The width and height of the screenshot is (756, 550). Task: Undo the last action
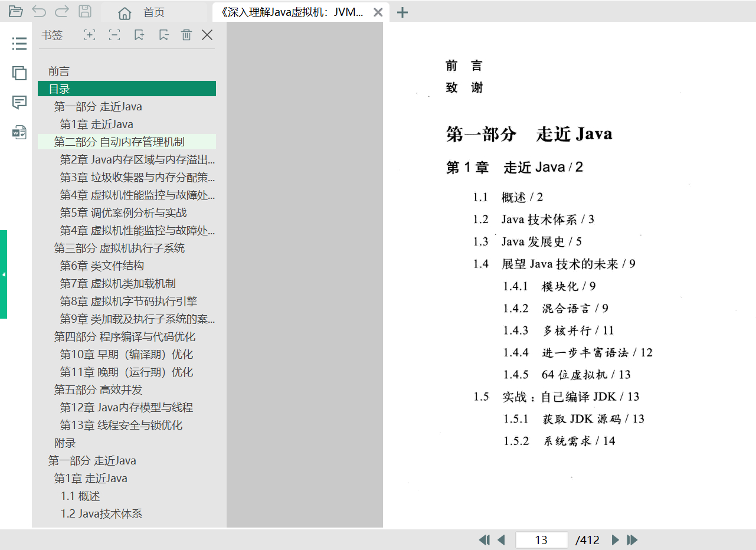coord(39,11)
